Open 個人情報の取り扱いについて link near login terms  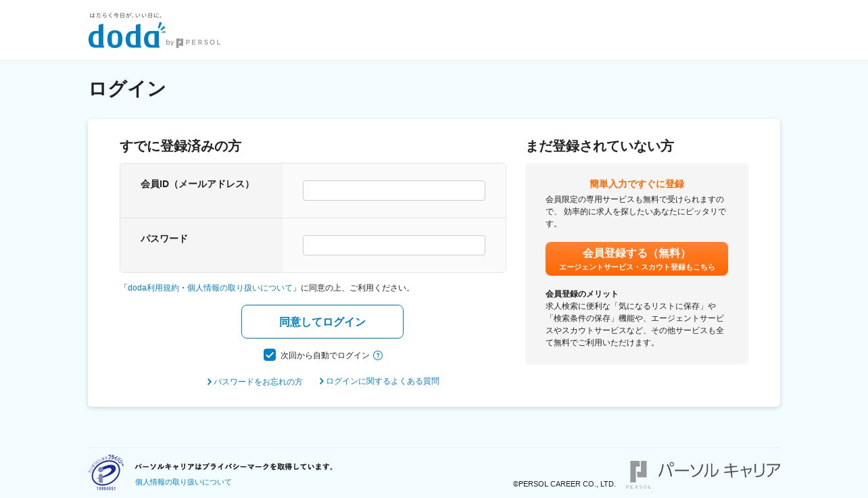click(x=240, y=288)
